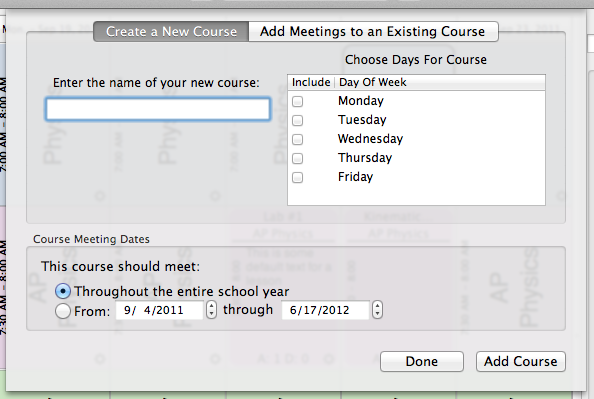This screenshot has width=594, height=399.
Task: Check the Wednesday checkbox
Action: point(297,139)
